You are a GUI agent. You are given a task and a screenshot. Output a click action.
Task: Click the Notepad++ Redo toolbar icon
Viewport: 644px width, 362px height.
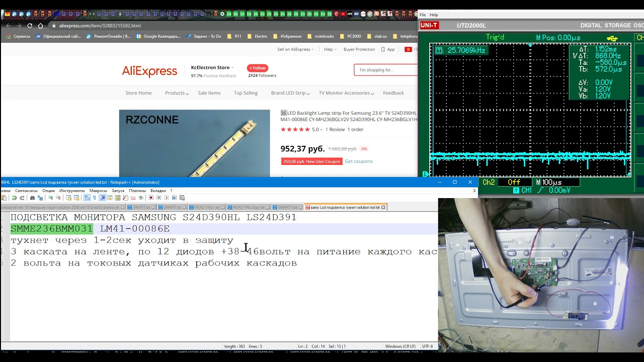click(22, 198)
